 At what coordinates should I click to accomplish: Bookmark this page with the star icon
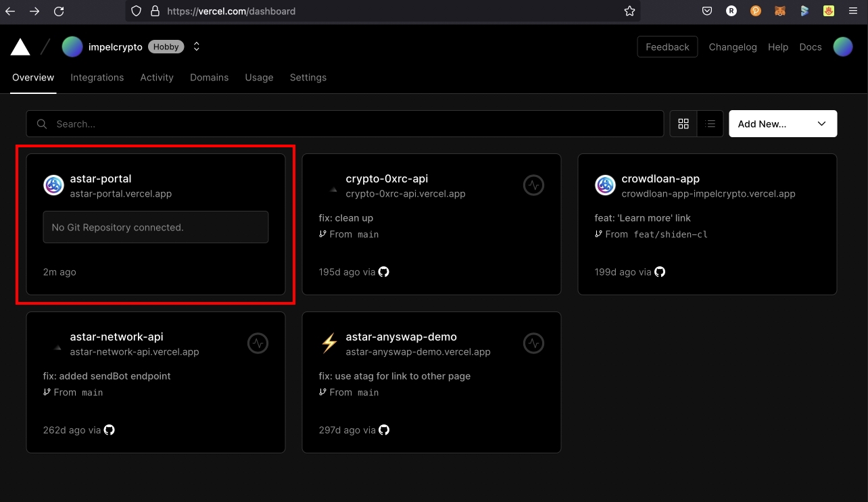(x=629, y=11)
